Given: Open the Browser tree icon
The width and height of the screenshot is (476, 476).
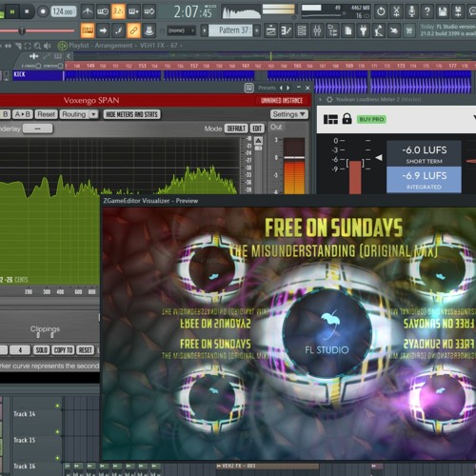Looking at the screenshot, I should point(332,30).
